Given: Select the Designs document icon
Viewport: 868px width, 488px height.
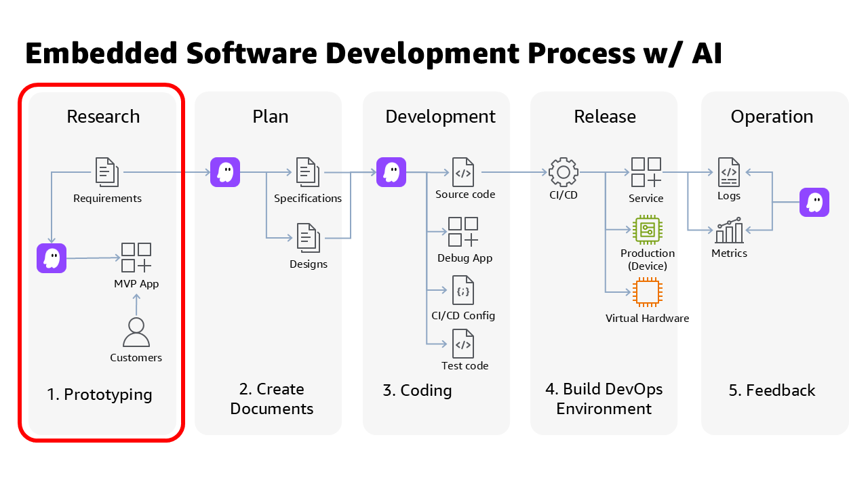Looking at the screenshot, I should [308, 238].
